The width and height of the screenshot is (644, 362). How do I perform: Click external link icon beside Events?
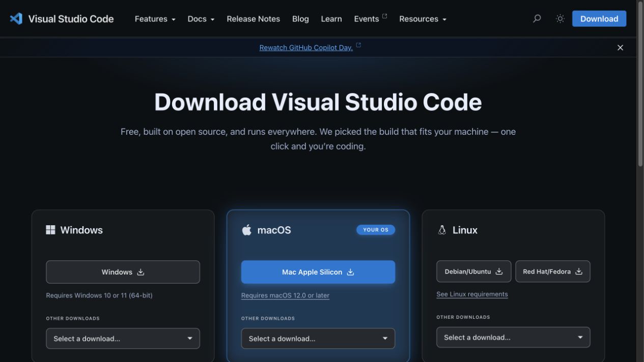pyautogui.click(x=384, y=16)
